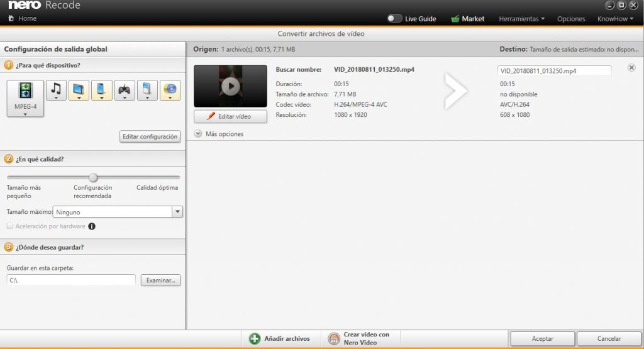Image resolution: width=644 pixels, height=349 pixels.
Task: Play the video thumbnail preview
Action: click(x=230, y=86)
